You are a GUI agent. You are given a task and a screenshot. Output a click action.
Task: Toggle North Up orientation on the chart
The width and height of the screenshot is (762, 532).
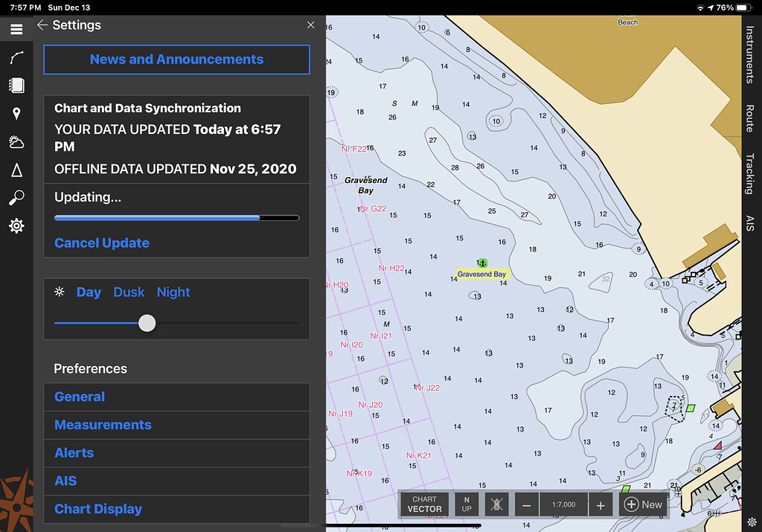click(x=467, y=504)
